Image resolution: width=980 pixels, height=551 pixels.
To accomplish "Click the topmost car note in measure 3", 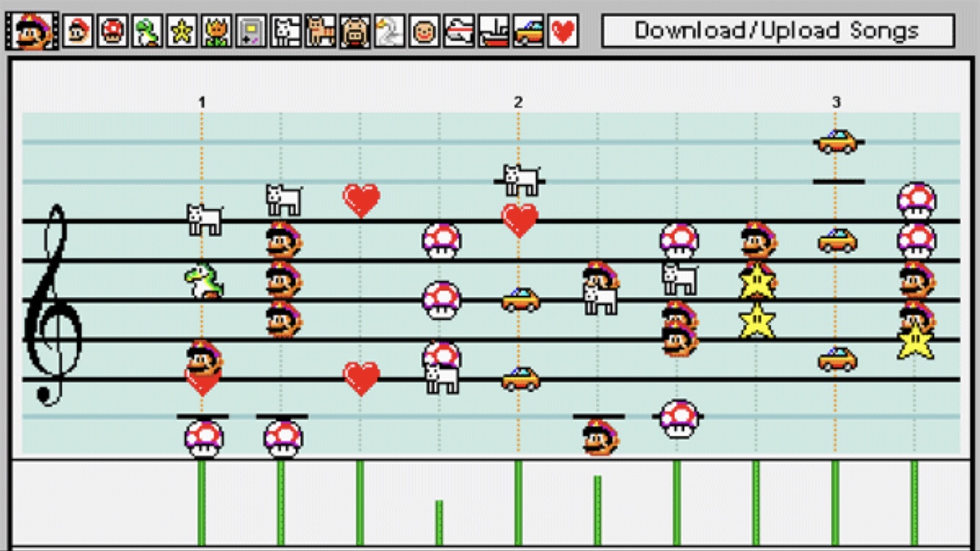I will (837, 141).
